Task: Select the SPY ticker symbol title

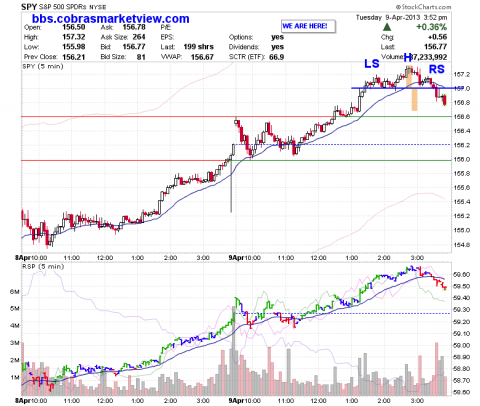Action: (x=28, y=7)
